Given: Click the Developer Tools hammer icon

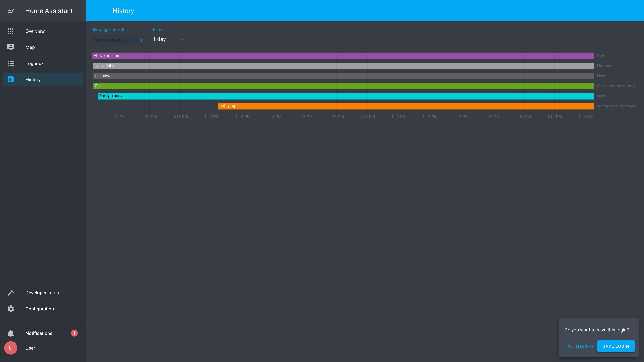Looking at the screenshot, I should point(11,293).
